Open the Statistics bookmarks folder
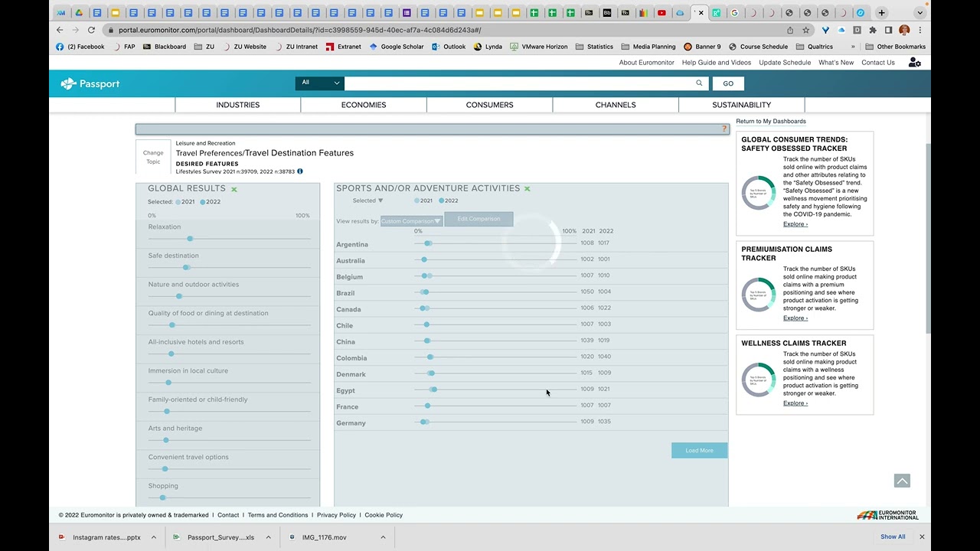Image resolution: width=980 pixels, height=551 pixels. click(594, 47)
